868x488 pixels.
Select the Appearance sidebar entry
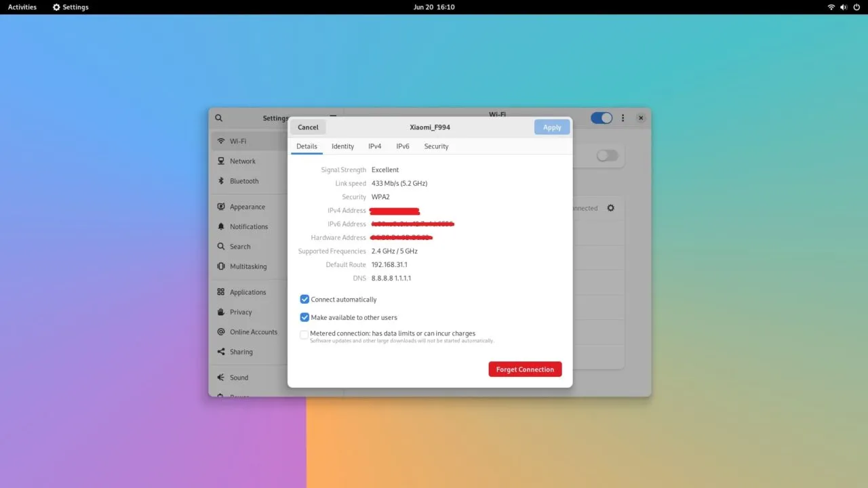[247, 207]
